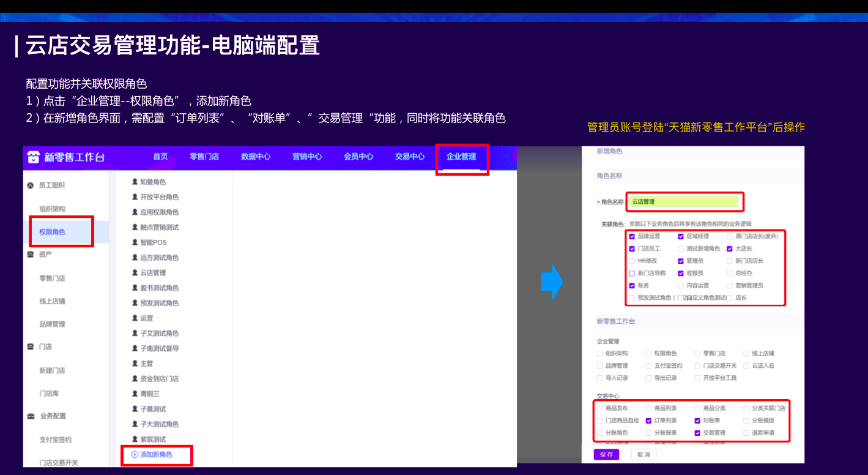Toggle the 收银员 checkbox
Screen dimensions: 868x475
(x=681, y=273)
